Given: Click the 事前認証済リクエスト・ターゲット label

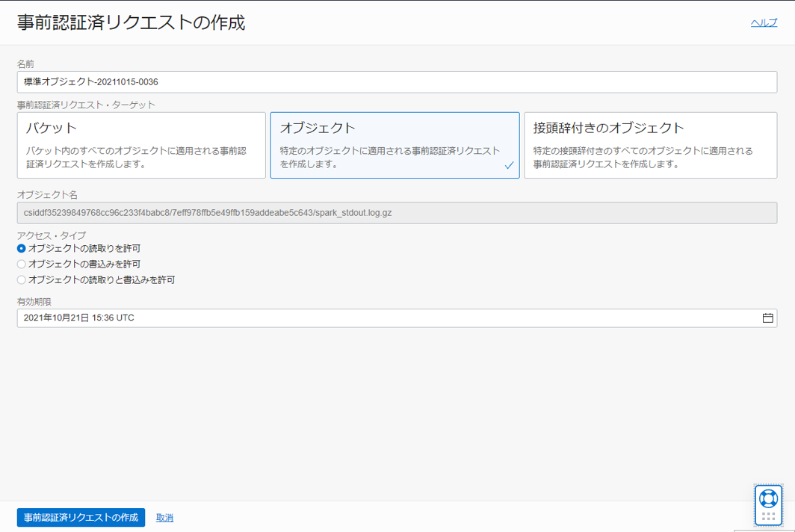Looking at the screenshot, I should click(x=86, y=105).
